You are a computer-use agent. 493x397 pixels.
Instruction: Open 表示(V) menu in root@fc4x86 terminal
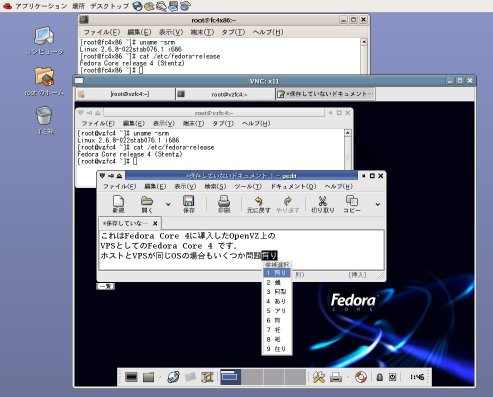171,32
